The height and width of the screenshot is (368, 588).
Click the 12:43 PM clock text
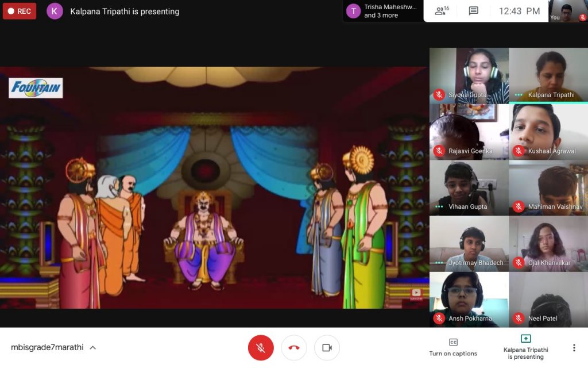point(519,11)
